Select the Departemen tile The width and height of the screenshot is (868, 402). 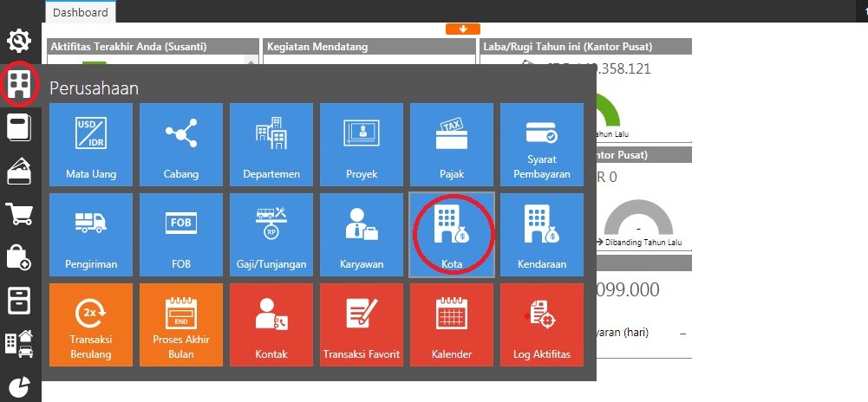[x=271, y=145]
